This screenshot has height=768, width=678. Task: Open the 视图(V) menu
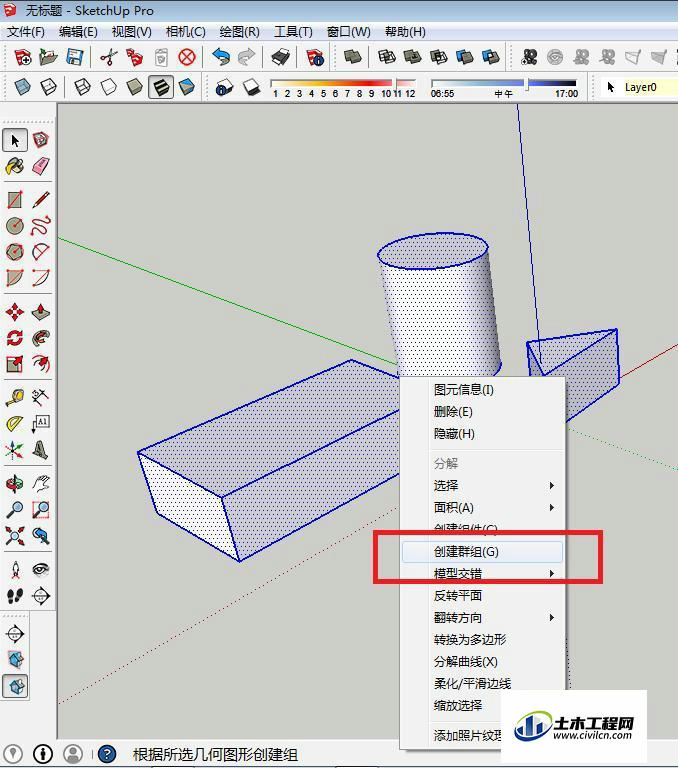tap(131, 32)
